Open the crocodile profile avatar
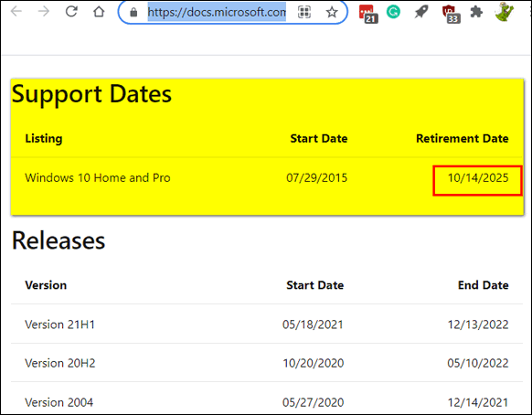Viewport: 532px width, 415px height. coord(505,12)
